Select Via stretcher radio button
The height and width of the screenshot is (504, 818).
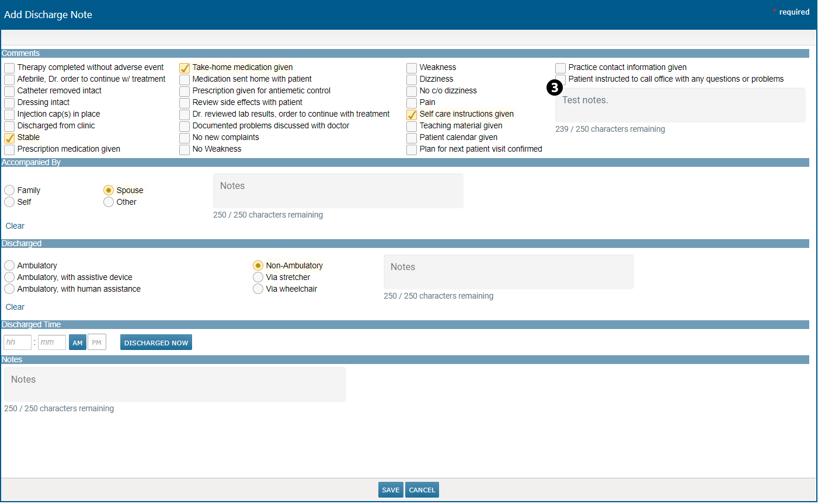pyautogui.click(x=258, y=277)
